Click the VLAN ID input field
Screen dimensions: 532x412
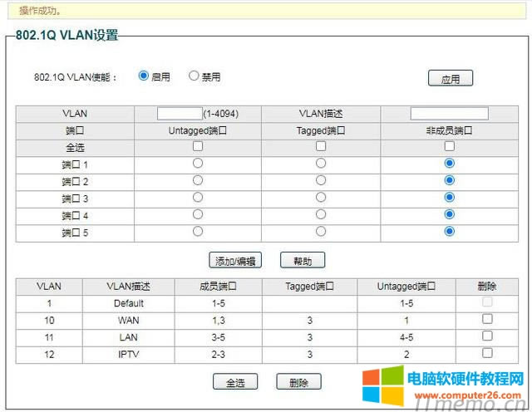coord(180,113)
